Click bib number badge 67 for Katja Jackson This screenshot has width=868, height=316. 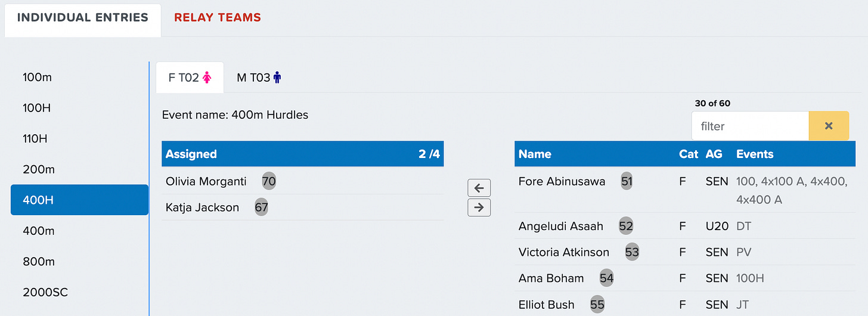pyautogui.click(x=261, y=207)
